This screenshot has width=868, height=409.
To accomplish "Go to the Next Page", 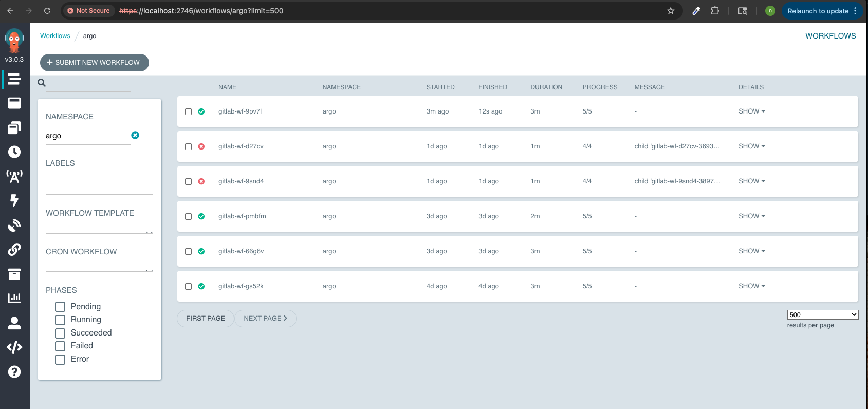I will tap(265, 319).
